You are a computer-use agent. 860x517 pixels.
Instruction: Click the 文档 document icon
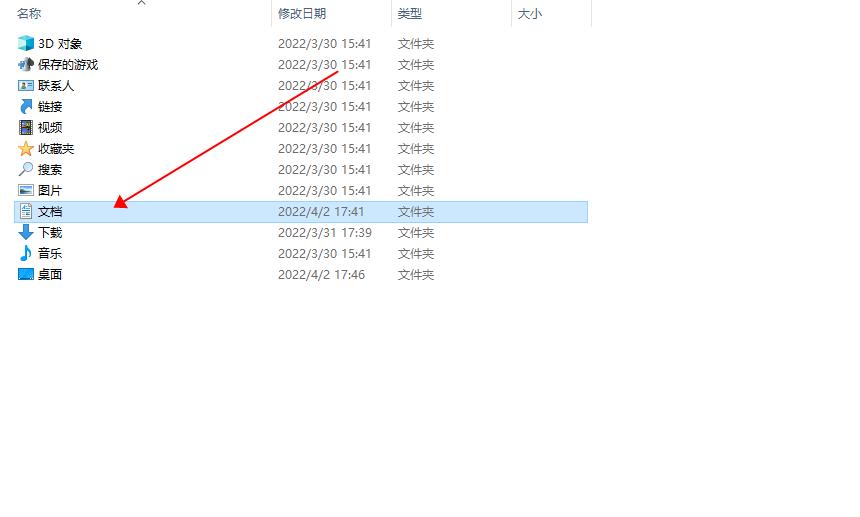pyautogui.click(x=26, y=212)
